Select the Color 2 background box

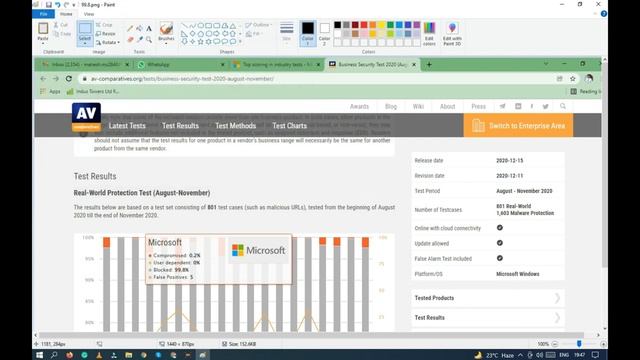[x=324, y=33]
